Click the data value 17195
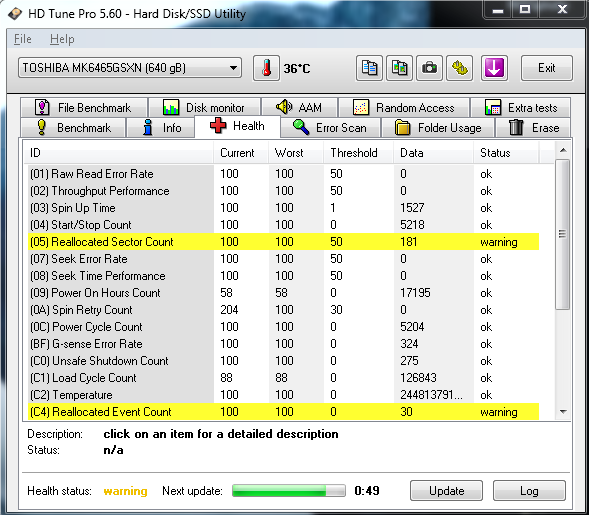 [x=415, y=293]
